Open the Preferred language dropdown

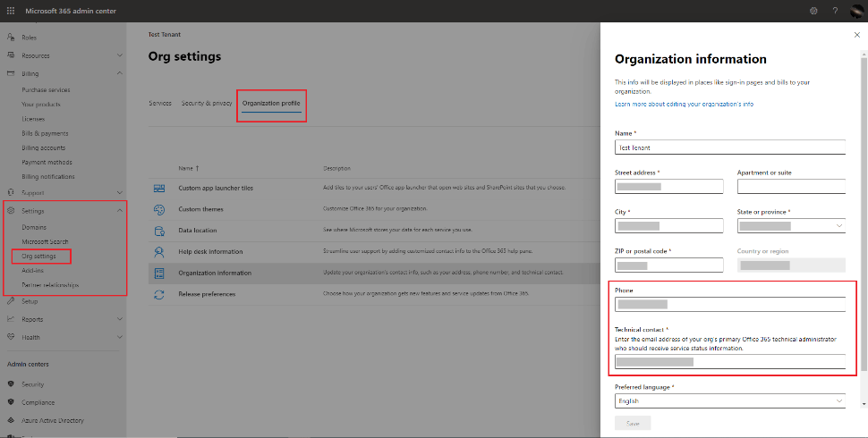(x=730, y=401)
